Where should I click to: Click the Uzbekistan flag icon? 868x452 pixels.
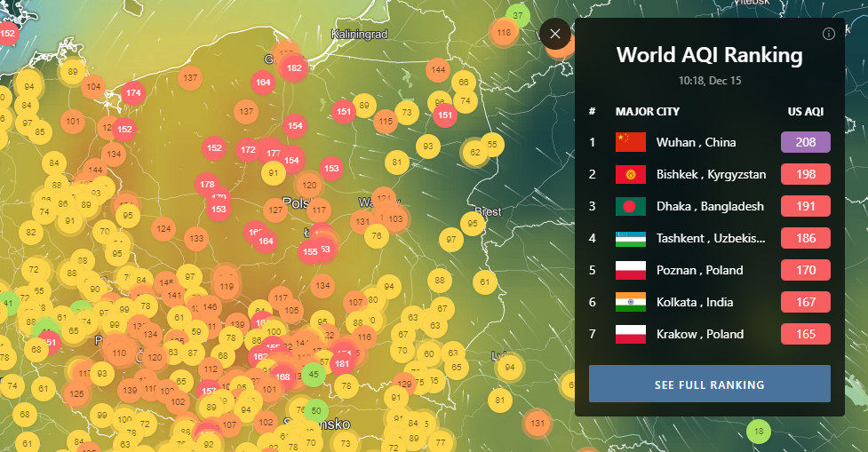click(631, 239)
